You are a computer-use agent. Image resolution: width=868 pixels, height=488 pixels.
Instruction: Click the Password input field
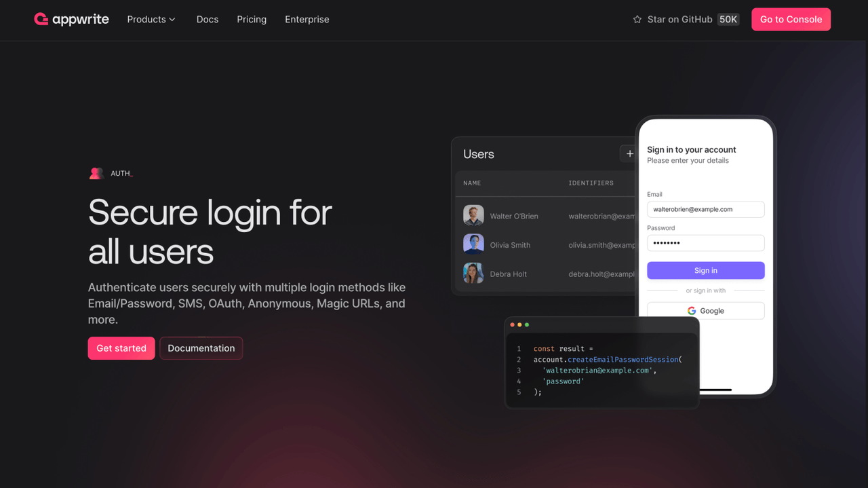point(705,242)
